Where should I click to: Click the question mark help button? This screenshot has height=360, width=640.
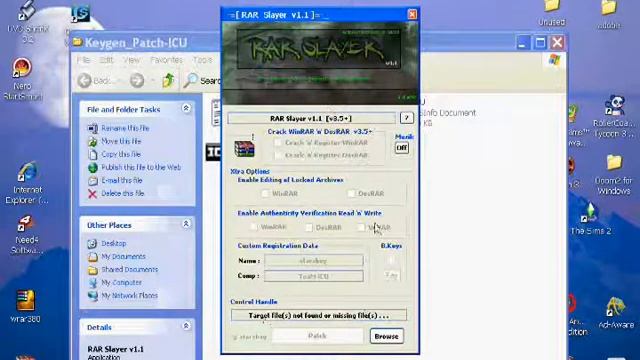(x=407, y=118)
